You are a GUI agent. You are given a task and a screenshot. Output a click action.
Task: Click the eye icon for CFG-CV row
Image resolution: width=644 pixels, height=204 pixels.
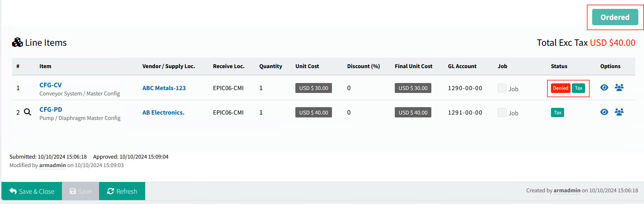click(604, 88)
